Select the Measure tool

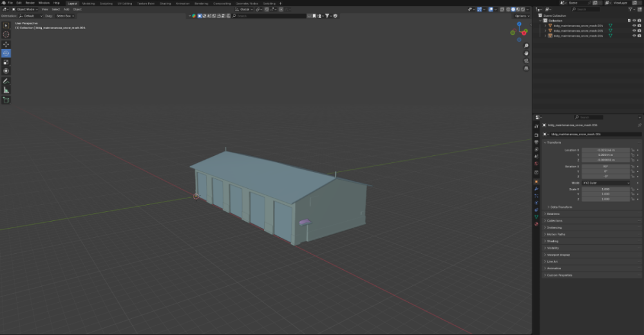[6, 90]
